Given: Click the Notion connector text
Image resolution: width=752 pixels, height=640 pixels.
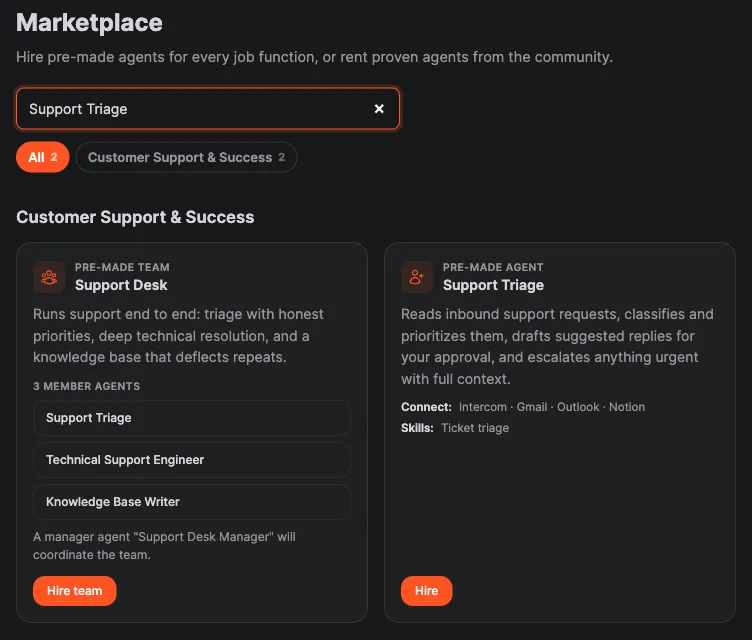Looking at the screenshot, I should (x=627, y=407).
